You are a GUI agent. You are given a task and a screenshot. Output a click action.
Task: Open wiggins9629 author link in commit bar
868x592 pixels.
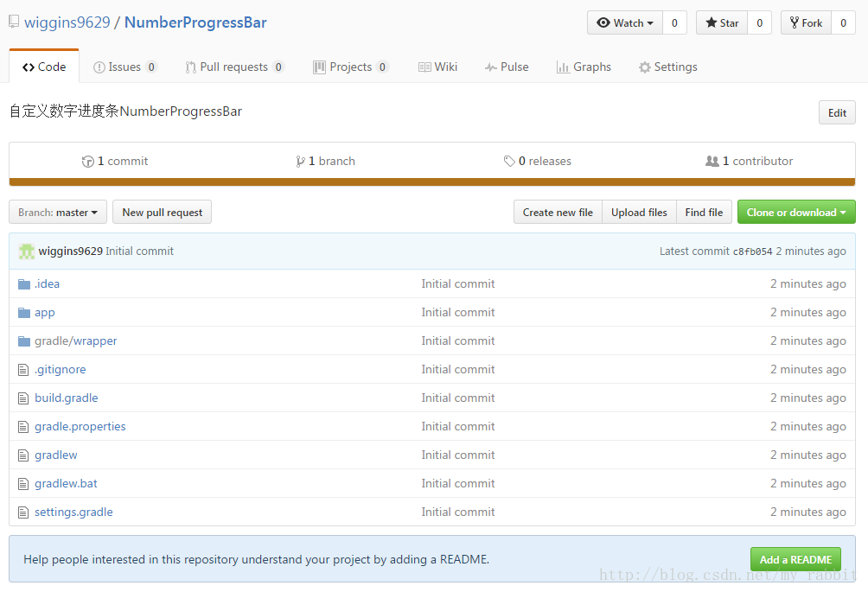tap(70, 251)
